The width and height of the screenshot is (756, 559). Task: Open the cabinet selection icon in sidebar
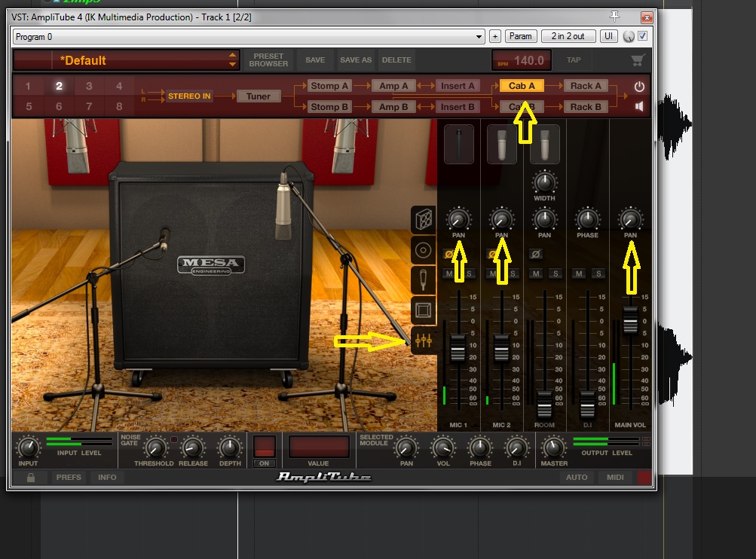tap(424, 220)
